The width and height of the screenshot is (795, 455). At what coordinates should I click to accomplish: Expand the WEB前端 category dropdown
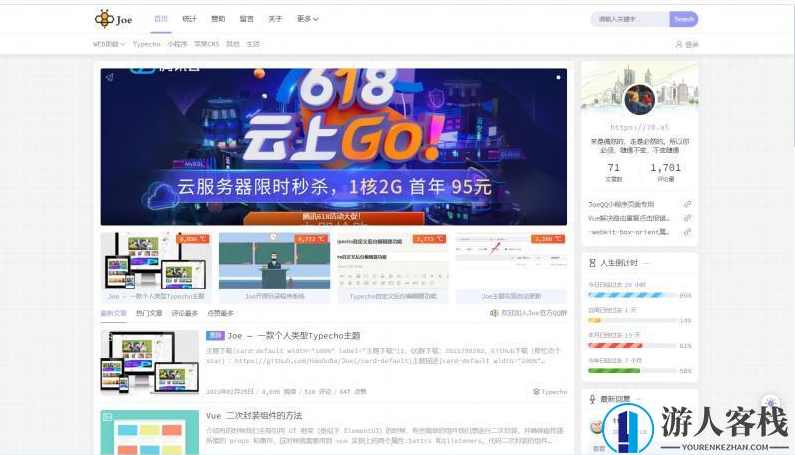pos(109,44)
